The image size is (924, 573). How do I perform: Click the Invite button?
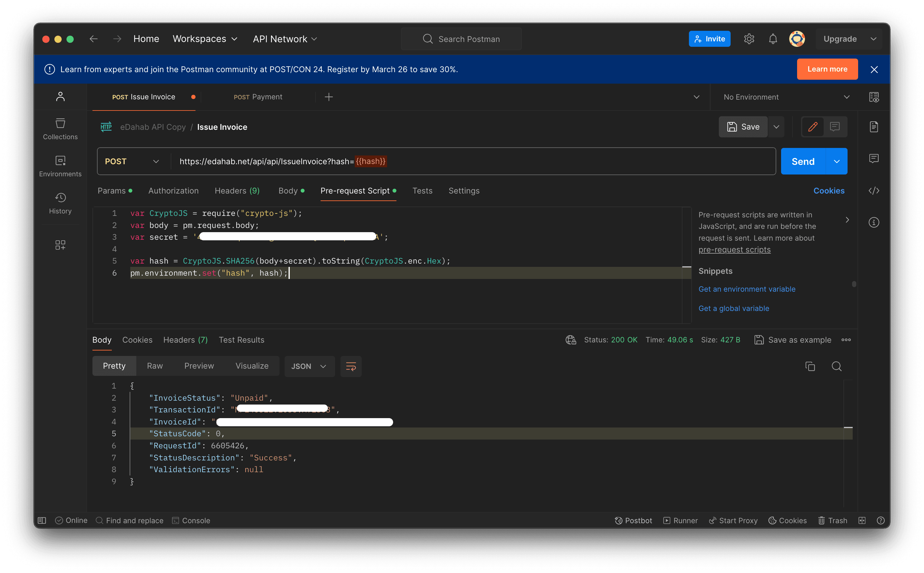click(709, 39)
